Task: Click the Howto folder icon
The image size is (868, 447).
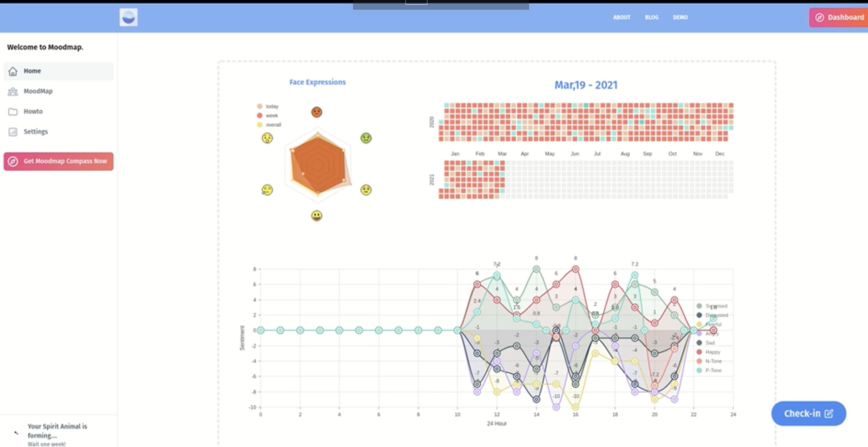Action: tap(13, 111)
